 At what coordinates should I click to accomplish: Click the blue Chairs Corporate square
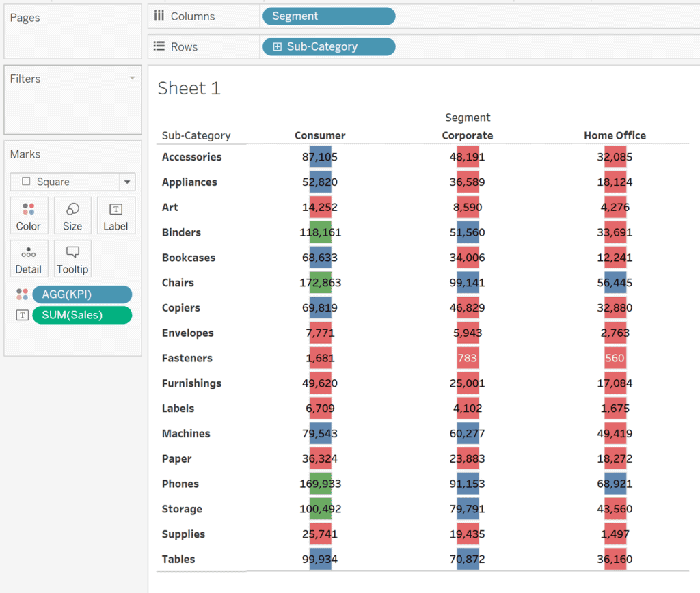coord(468,283)
